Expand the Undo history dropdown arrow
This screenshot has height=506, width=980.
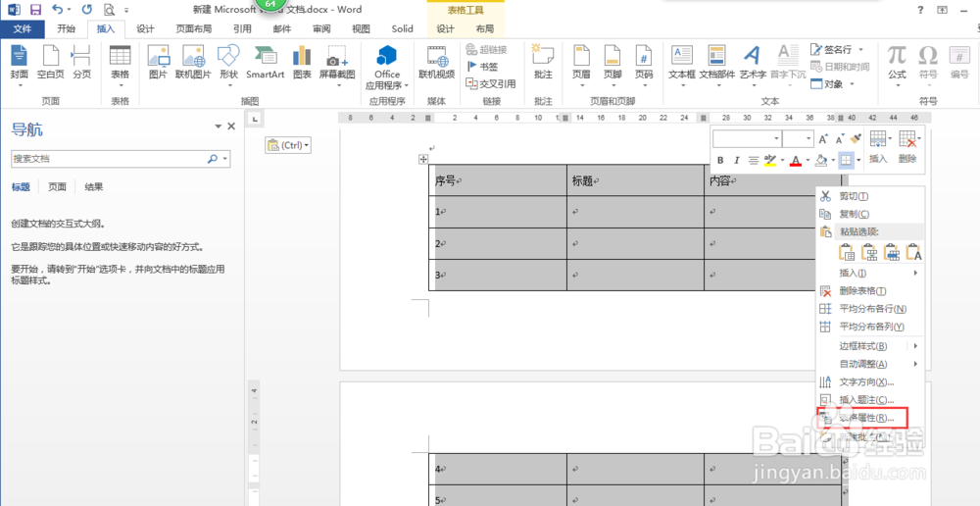68,10
